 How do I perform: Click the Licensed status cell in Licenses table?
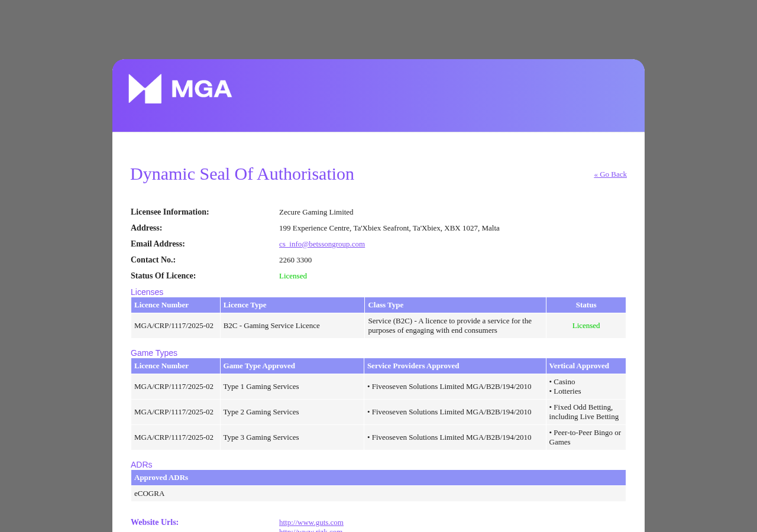tap(586, 326)
